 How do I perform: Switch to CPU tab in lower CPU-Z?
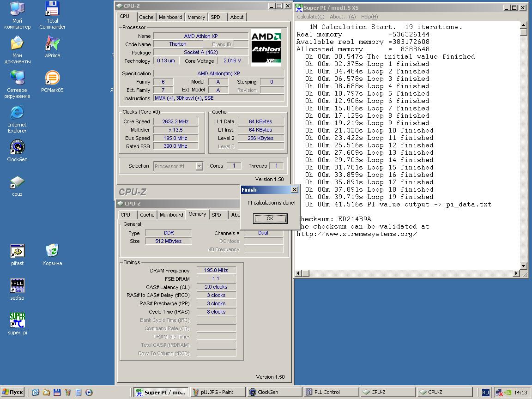[126, 215]
